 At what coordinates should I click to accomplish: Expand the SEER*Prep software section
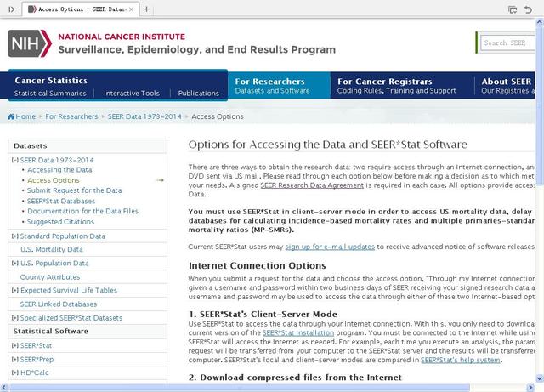click(x=15, y=359)
